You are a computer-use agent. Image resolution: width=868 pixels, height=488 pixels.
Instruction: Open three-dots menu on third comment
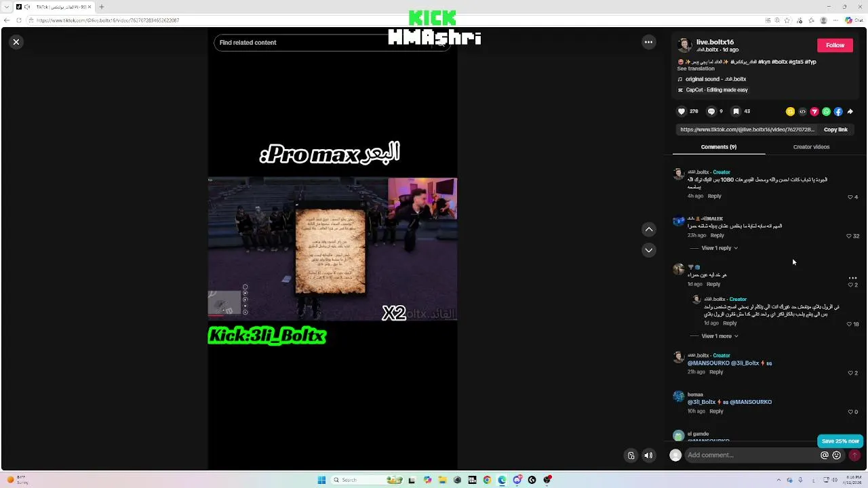coord(853,278)
